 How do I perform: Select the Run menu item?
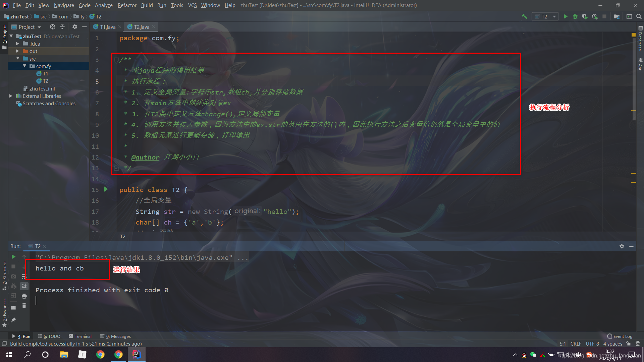point(161,5)
